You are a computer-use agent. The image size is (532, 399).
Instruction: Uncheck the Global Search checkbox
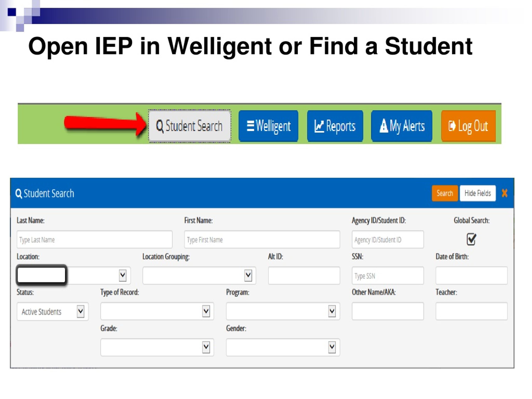471,239
